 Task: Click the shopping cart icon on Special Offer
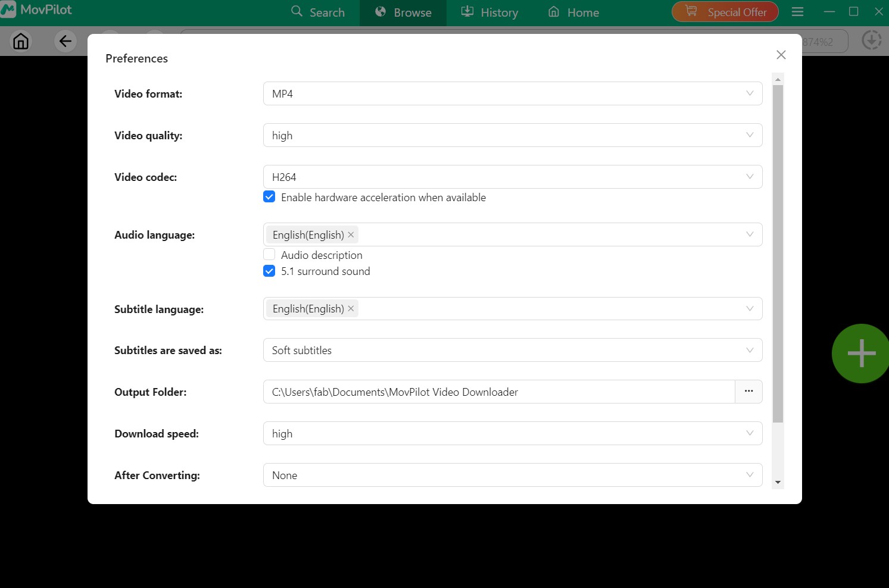690,11
